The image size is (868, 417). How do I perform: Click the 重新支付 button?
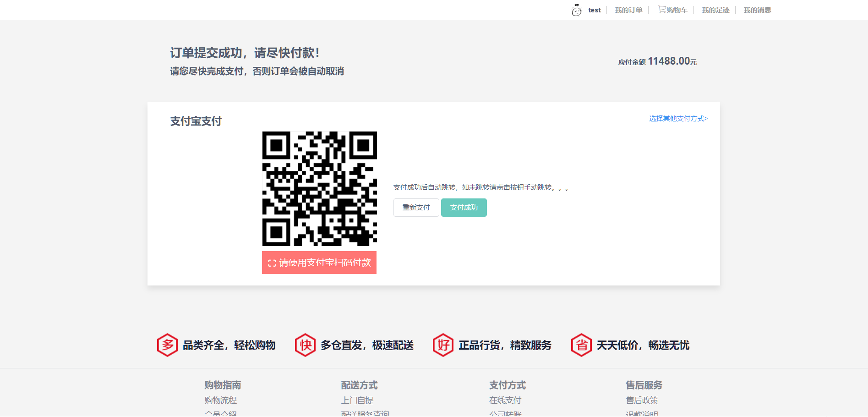(x=416, y=208)
